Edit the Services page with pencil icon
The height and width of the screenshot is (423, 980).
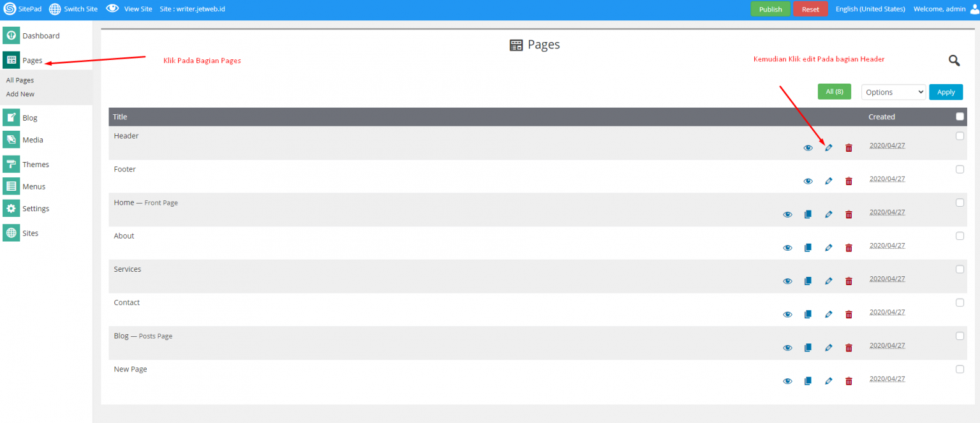click(829, 281)
